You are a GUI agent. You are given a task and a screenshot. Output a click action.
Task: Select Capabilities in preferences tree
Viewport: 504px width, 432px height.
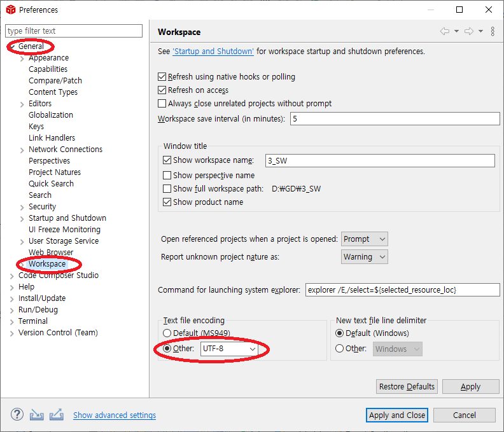point(48,69)
